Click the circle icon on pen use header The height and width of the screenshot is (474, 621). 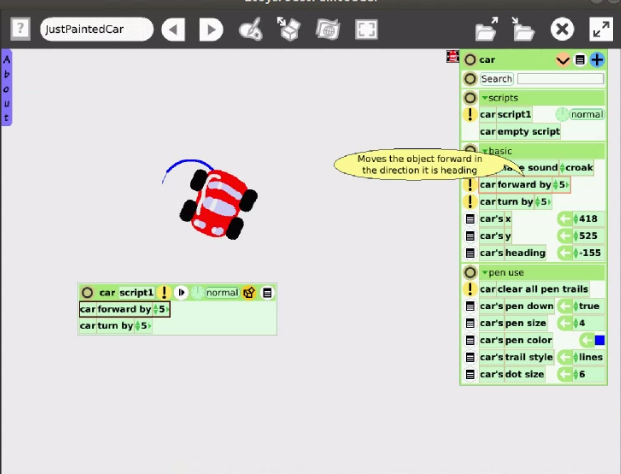[470, 272]
